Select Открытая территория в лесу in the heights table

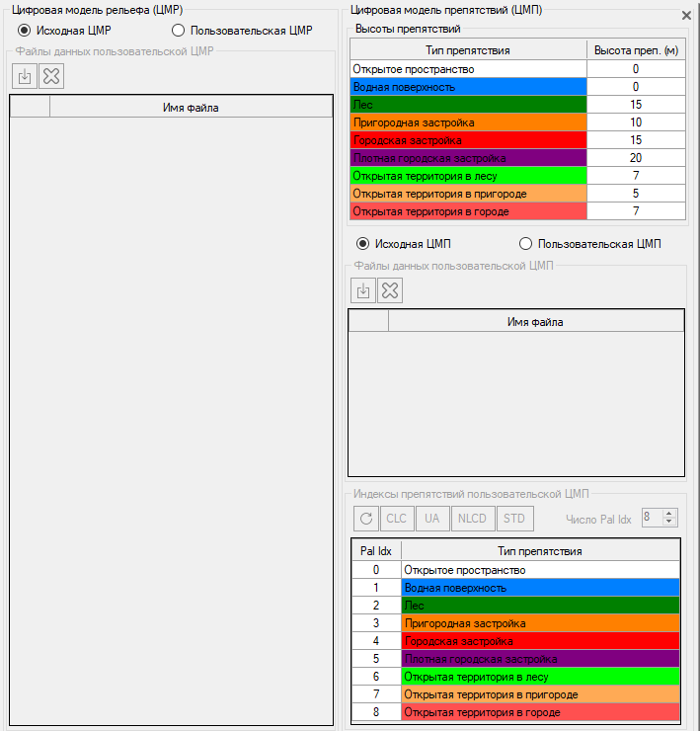tap(468, 176)
